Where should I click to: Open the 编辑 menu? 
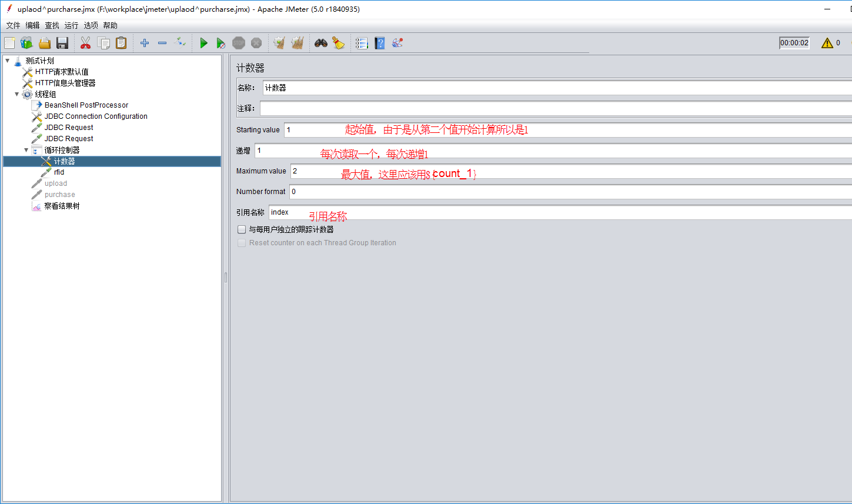click(32, 25)
